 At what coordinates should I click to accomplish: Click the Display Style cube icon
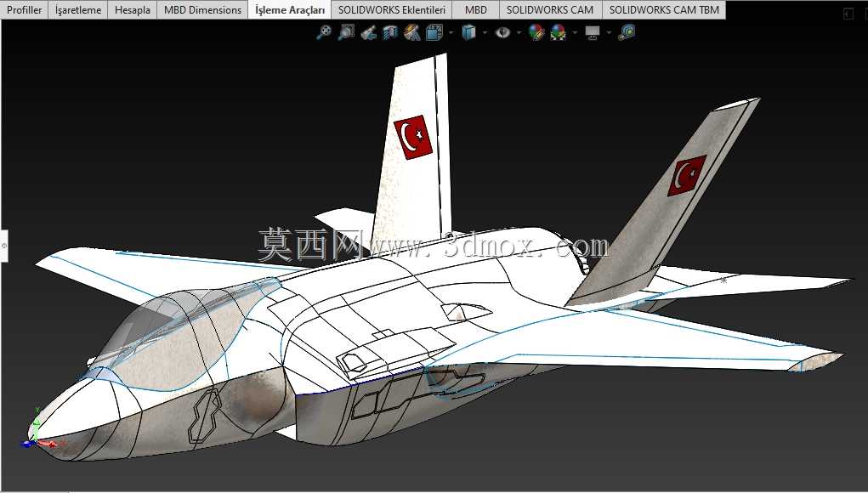tap(469, 32)
